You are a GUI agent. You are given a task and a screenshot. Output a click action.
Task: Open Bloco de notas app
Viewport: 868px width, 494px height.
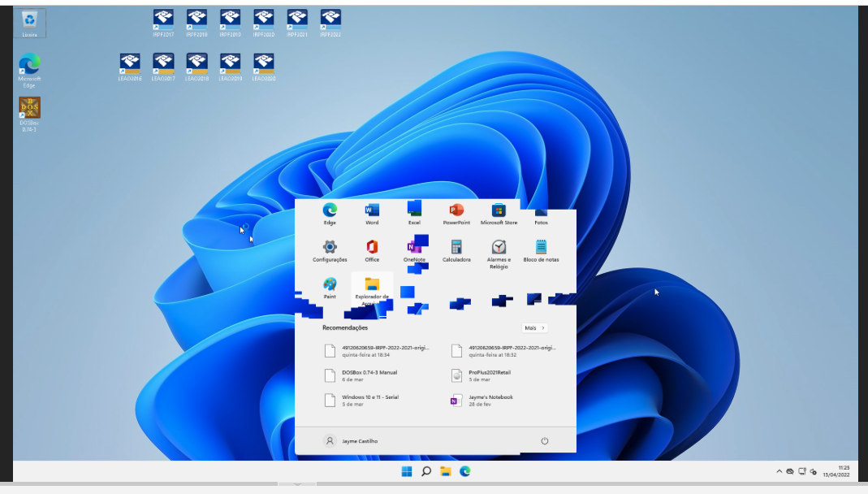point(541,248)
